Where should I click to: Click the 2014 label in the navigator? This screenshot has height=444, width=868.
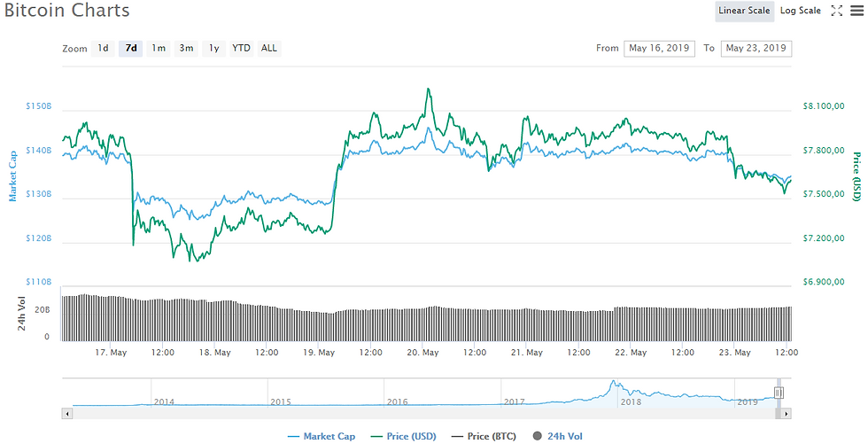coord(164,402)
